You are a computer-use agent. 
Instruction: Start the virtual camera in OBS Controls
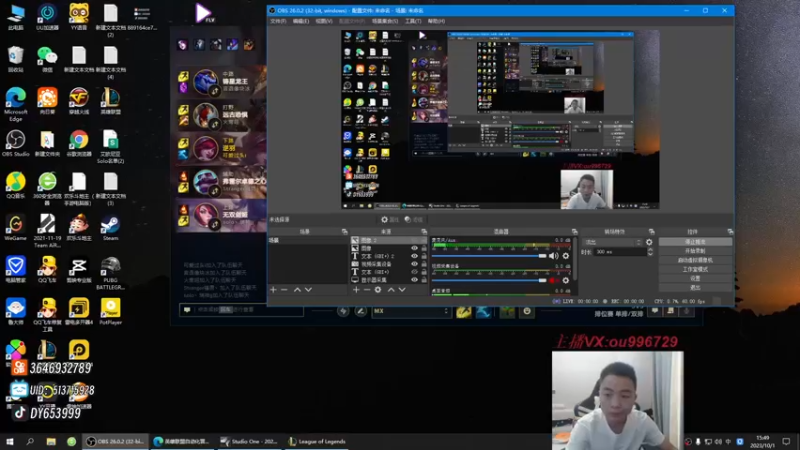click(695, 260)
